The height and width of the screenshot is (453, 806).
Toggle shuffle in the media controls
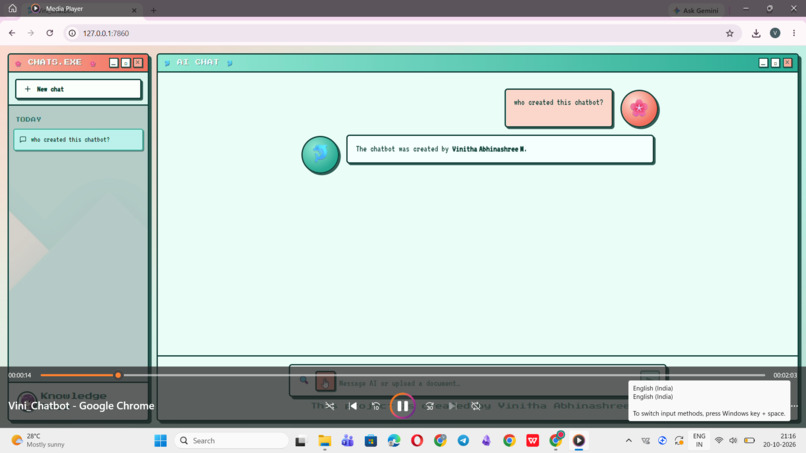[x=329, y=406]
